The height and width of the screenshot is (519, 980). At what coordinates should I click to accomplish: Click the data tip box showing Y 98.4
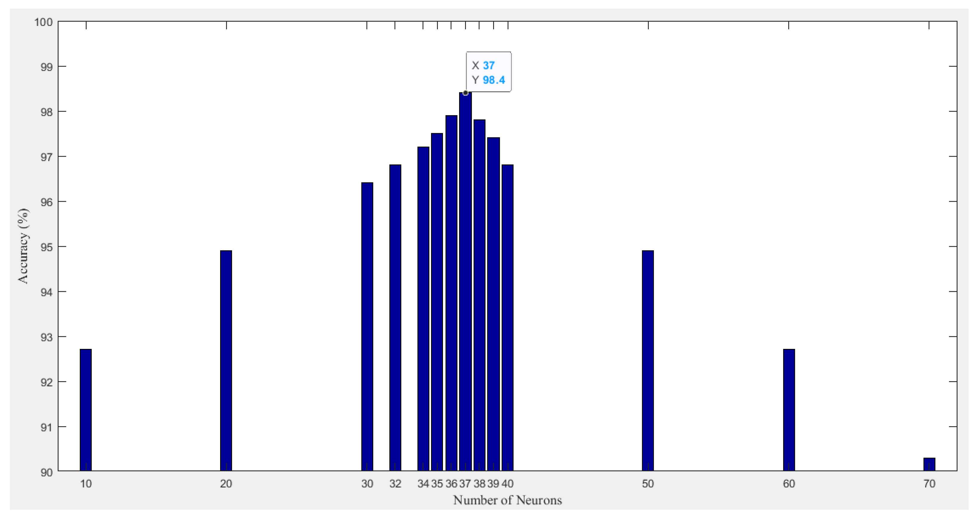[488, 72]
